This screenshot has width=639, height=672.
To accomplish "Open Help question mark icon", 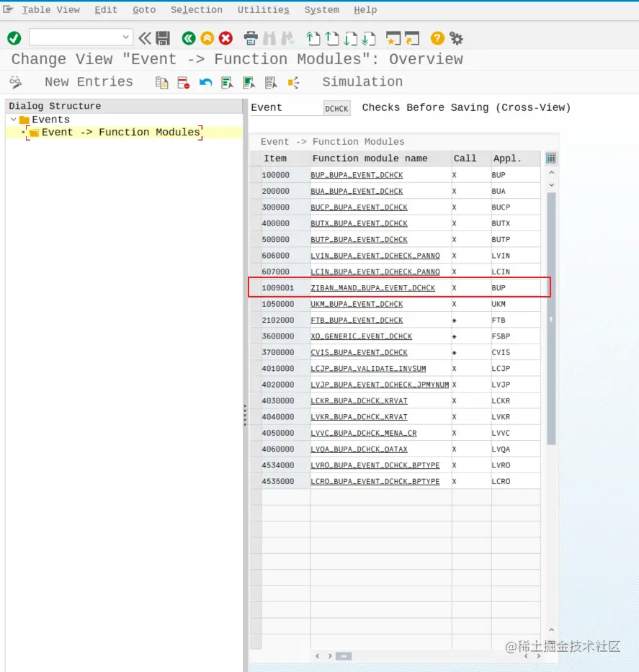I will [x=437, y=38].
